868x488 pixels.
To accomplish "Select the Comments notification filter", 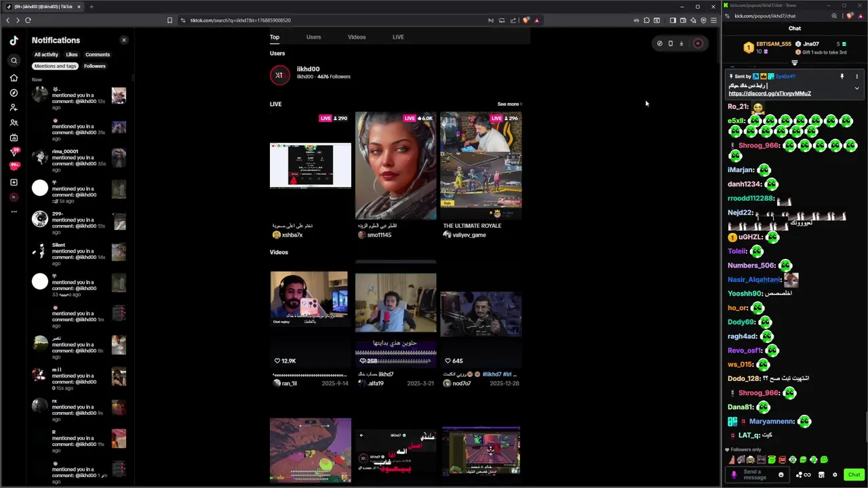I will point(98,54).
